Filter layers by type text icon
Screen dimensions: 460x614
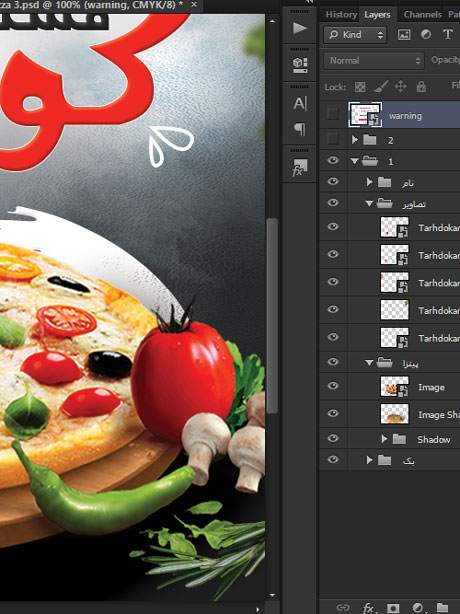coord(448,34)
